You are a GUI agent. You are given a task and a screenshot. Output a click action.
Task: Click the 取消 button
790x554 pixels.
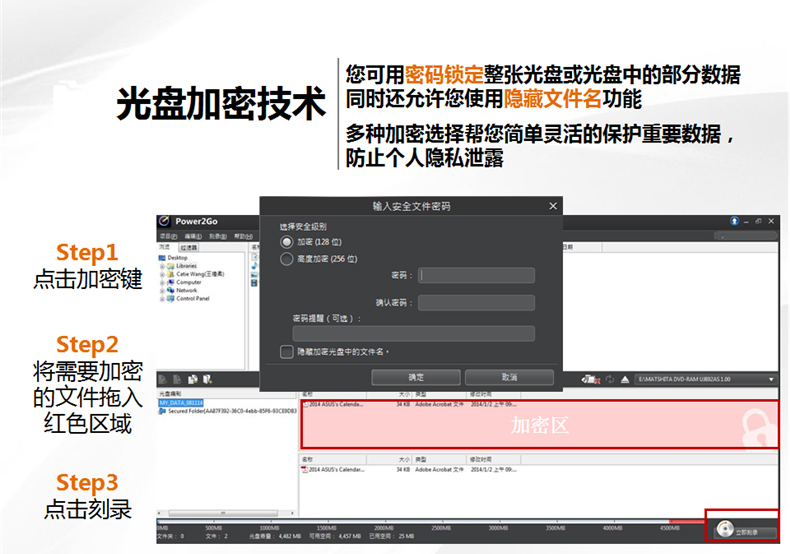509,377
